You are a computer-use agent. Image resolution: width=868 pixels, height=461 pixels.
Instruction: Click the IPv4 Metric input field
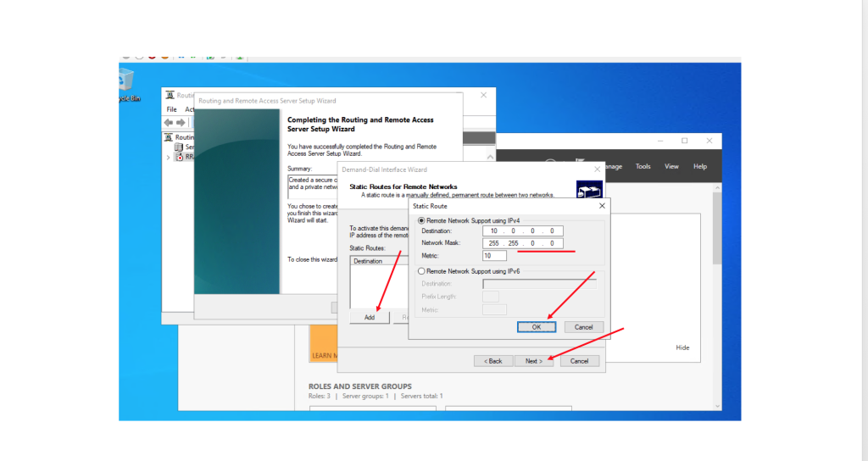click(x=494, y=256)
